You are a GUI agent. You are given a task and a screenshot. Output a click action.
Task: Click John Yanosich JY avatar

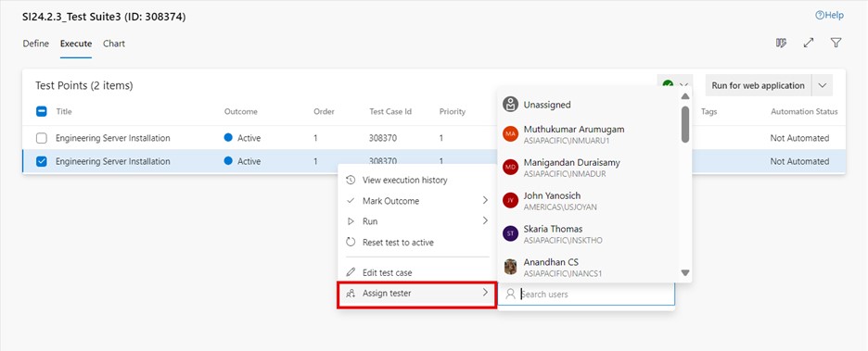pyautogui.click(x=510, y=200)
